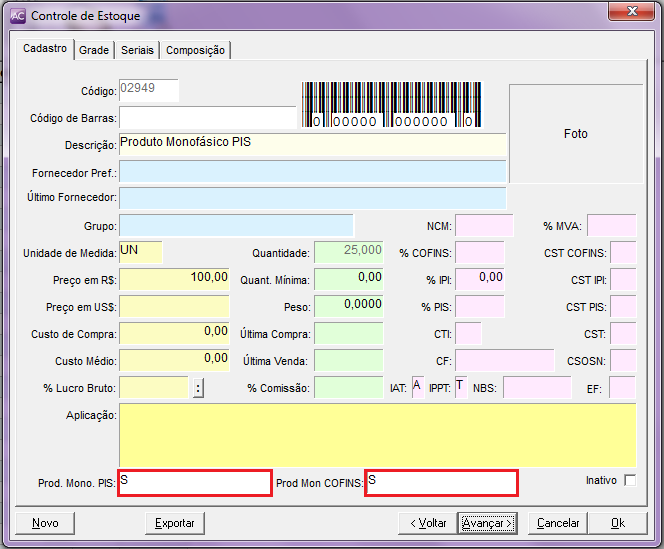Click the yellow Aplicação text area
The image size is (664, 549).
pyautogui.click(x=377, y=435)
